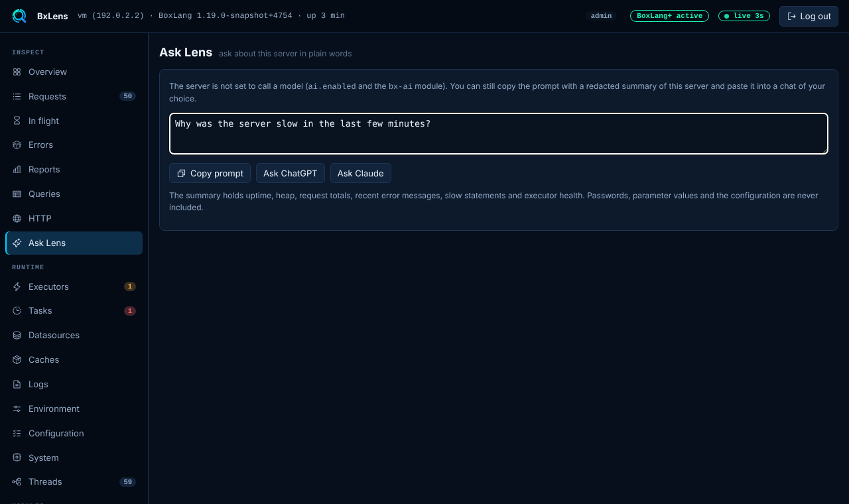Log out of BxLens

click(x=809, y=16)
